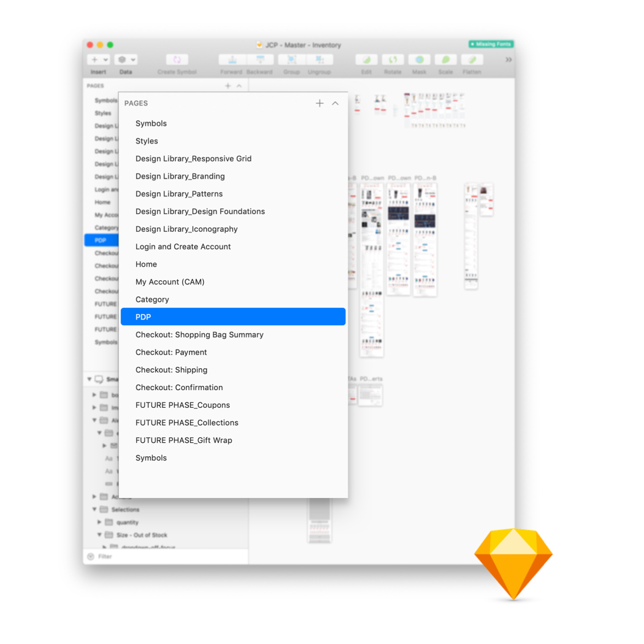The image size is (644, 644).
Task: Select the Create Symbol tool
Action: pos(177,59)
